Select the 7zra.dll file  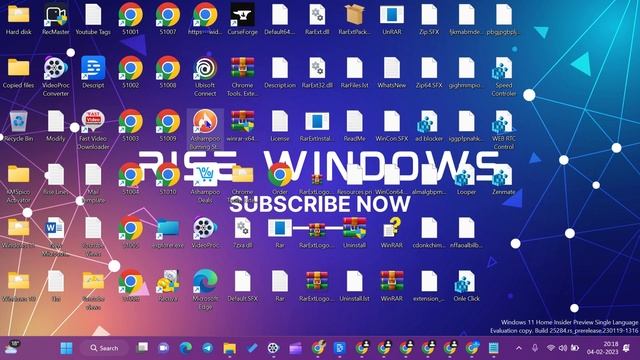[x=242, y=232]
